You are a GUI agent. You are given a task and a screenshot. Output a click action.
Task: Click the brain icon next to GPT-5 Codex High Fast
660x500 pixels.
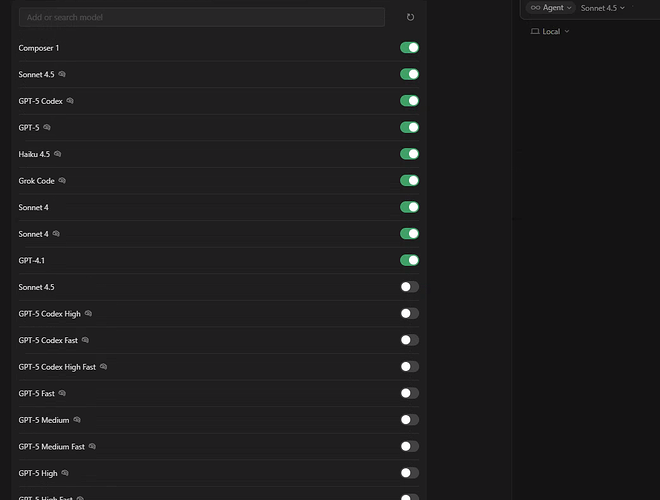click(104, 367)
